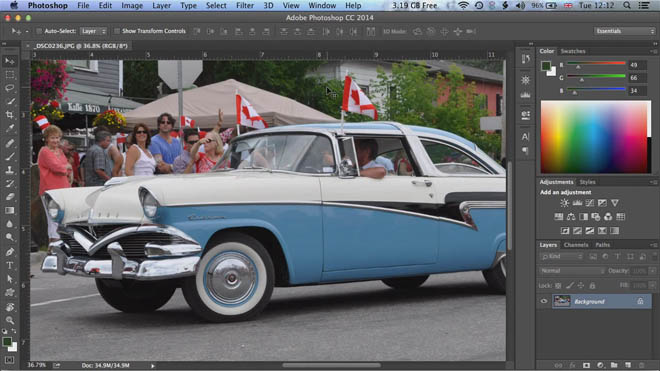Click the zoom percentage field 36.79%

click(37, 365)
